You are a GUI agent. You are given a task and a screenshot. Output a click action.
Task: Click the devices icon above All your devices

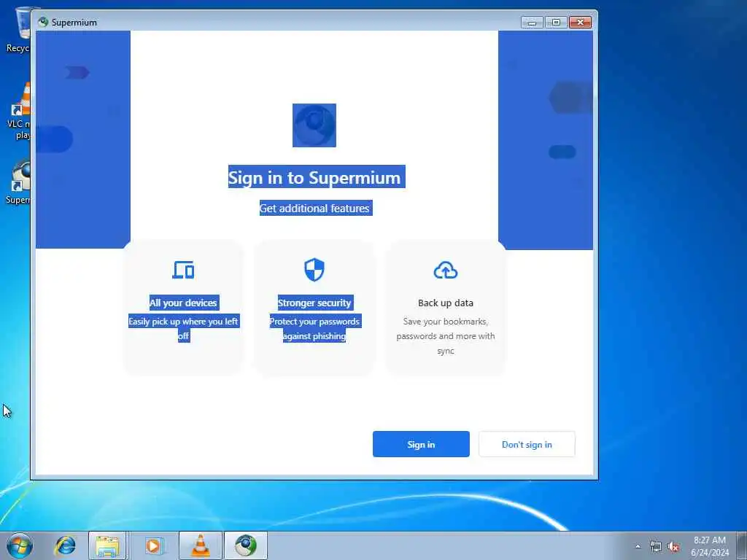[x=183, y=270]
